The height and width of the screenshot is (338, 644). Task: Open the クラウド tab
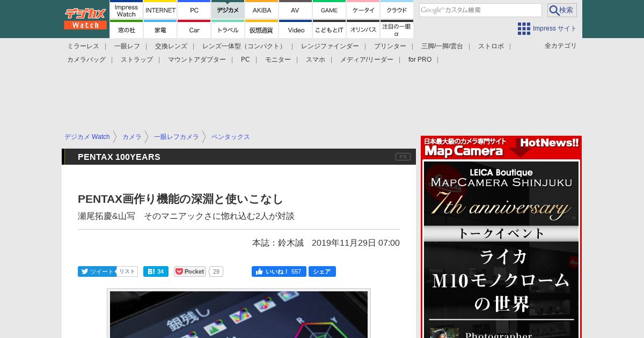coord(397,10)
